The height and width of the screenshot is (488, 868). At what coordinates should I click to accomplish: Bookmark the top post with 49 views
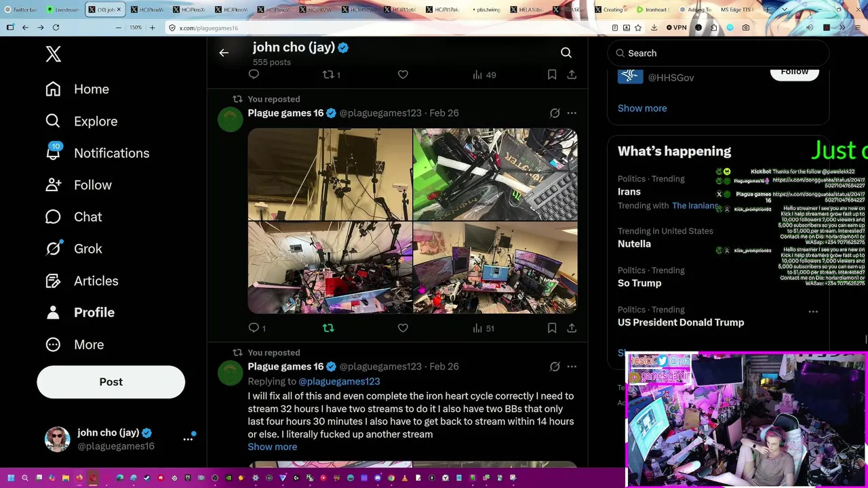[552, 75]
